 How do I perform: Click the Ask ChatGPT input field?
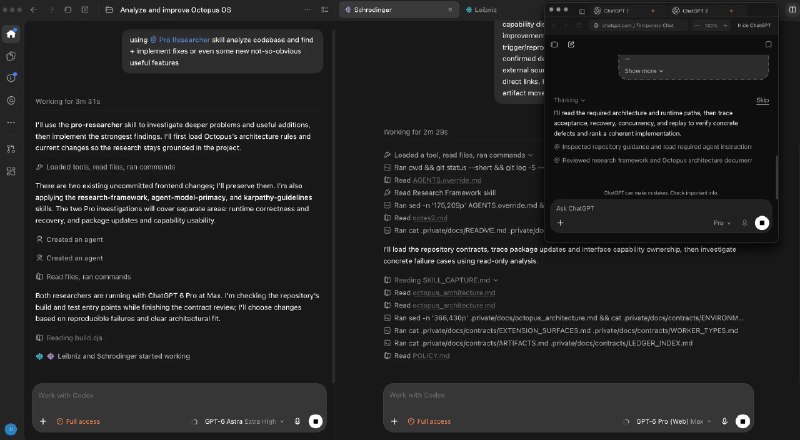tap(661, 208)
